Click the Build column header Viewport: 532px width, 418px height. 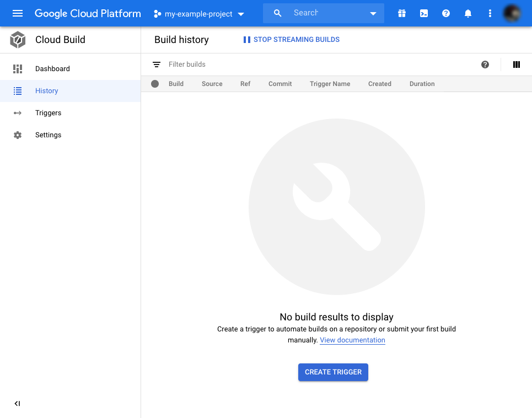point(176,84)
